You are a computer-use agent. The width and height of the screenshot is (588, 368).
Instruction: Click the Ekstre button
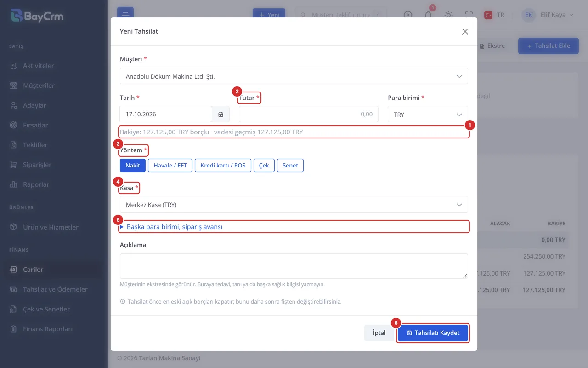coord(492,46)
